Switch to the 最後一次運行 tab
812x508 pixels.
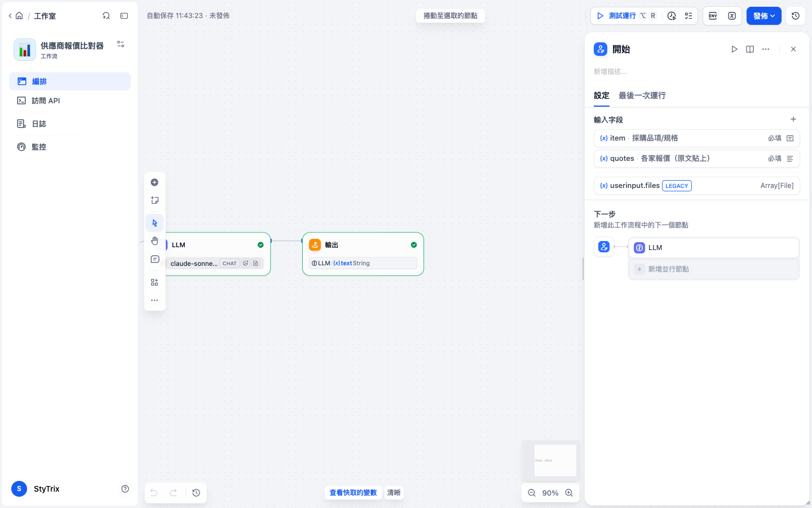(642, 95)
